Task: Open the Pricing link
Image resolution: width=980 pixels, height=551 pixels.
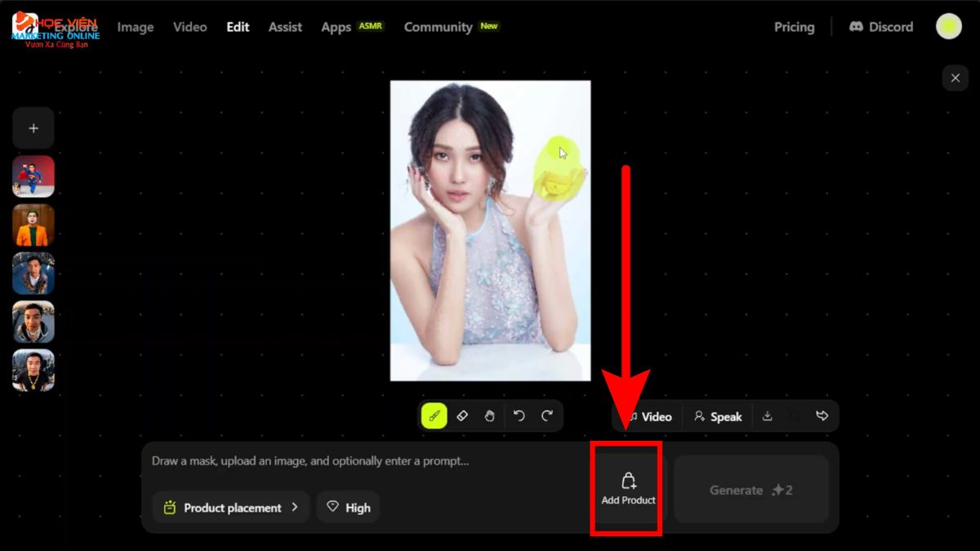Action: click(794, 27)
